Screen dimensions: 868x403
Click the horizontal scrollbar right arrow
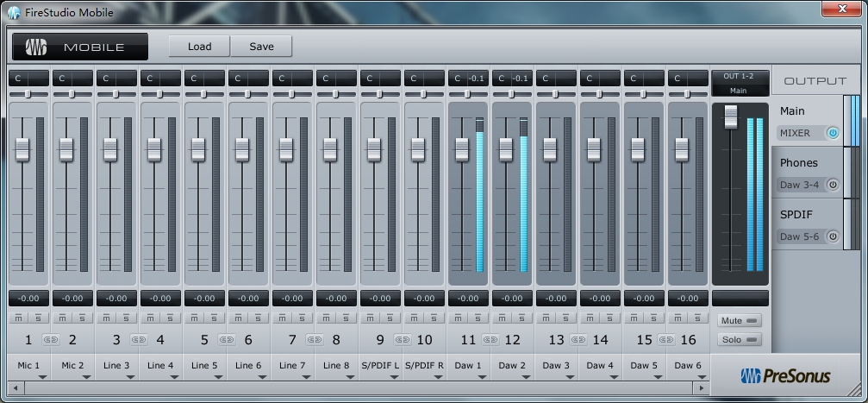coord(703,387)
